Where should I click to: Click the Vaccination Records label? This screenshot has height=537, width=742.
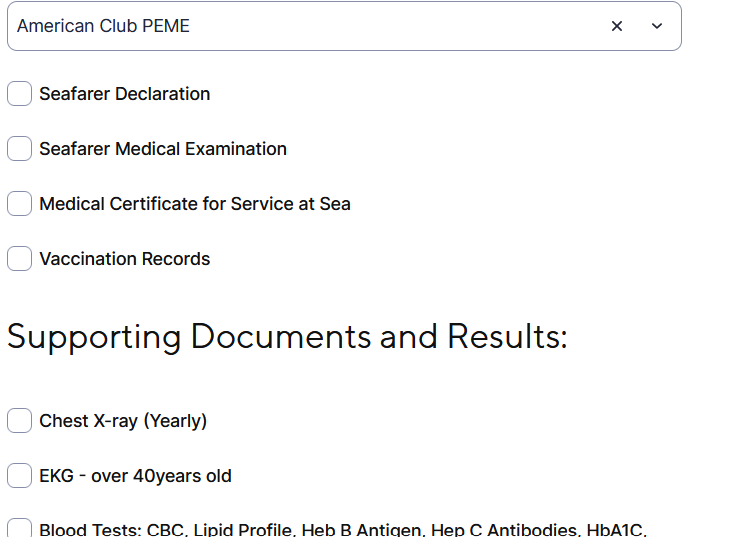pyautogui.click(x=124, y=259)
